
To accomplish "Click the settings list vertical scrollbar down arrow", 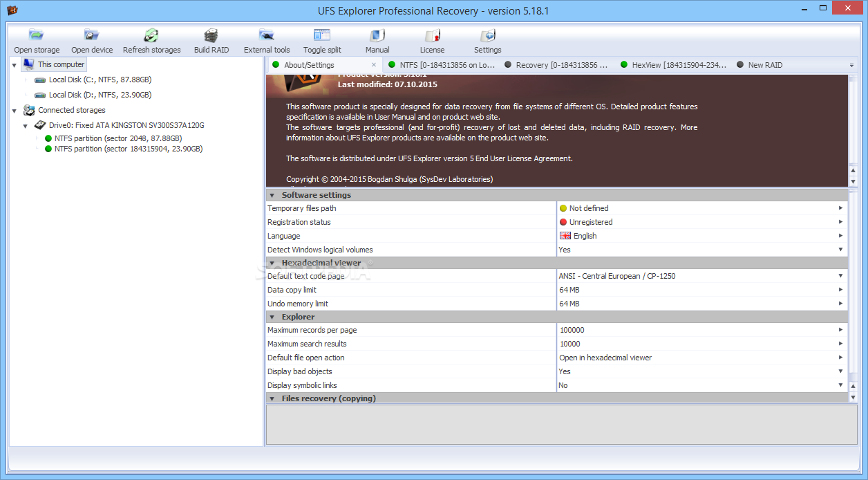I will pyautogui.click(x=853, y=398).
